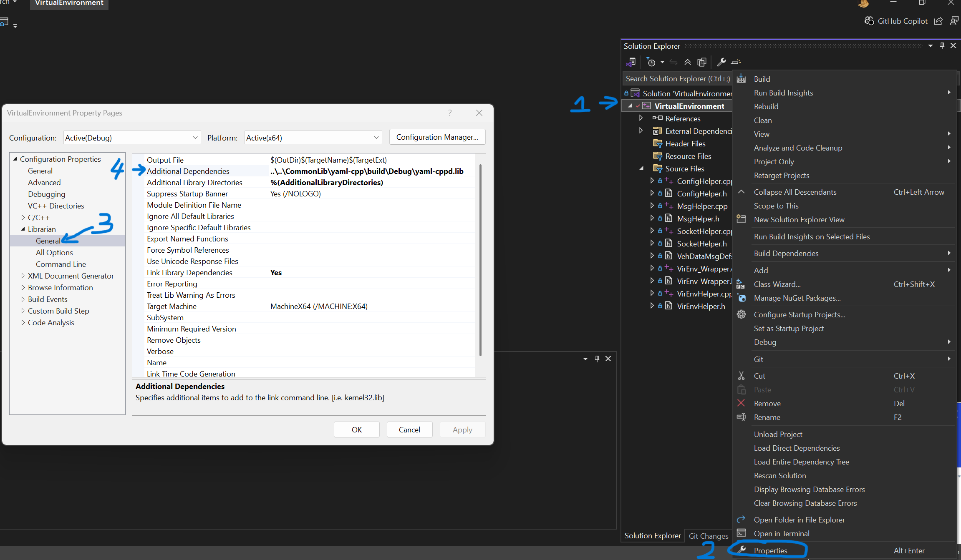Expand XML Document Generator node

coord(23,276)
